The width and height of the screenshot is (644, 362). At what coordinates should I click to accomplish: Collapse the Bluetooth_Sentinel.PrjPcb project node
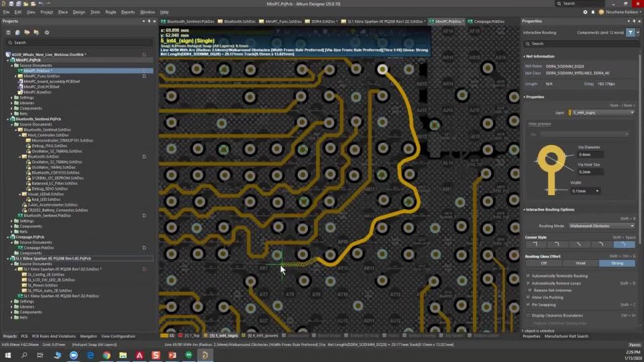coord(8,119)
